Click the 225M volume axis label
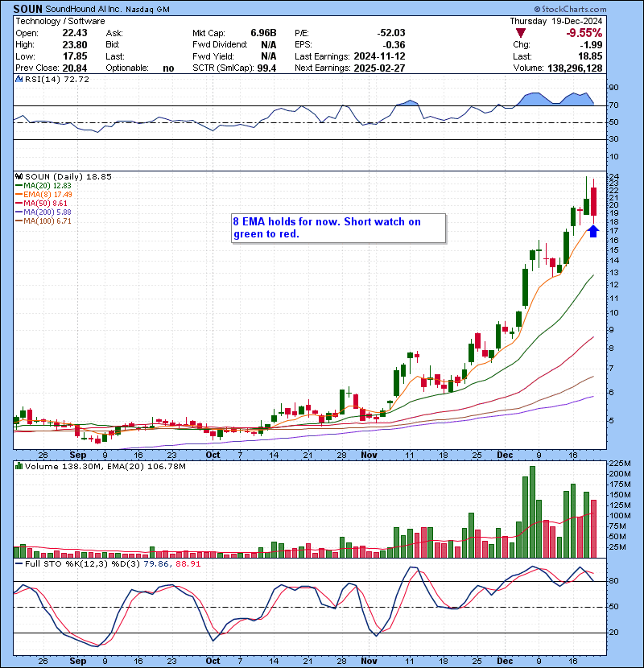Image resolution: width=644 pixels, height=668 pixels. (620, 463)
